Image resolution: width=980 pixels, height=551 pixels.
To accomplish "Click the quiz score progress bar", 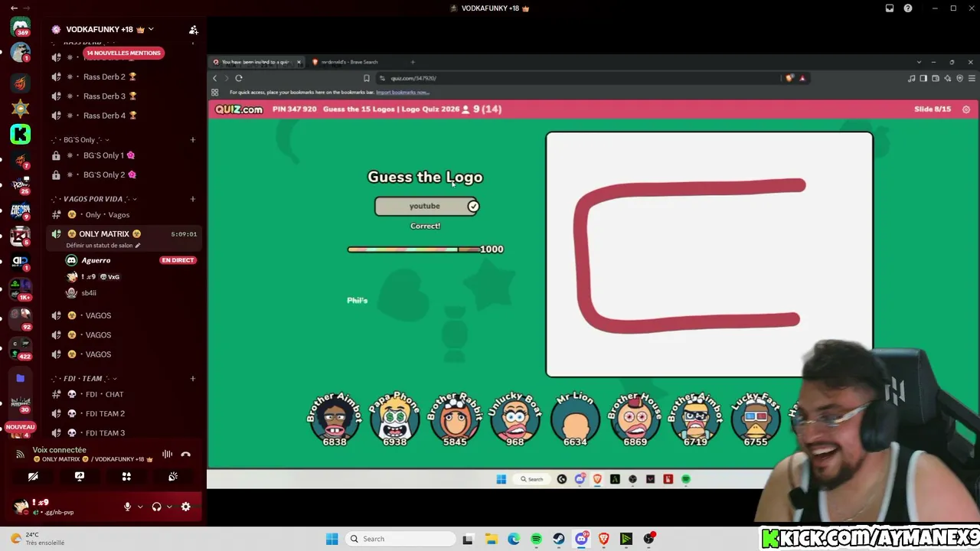I will click(x=414, y=249).
